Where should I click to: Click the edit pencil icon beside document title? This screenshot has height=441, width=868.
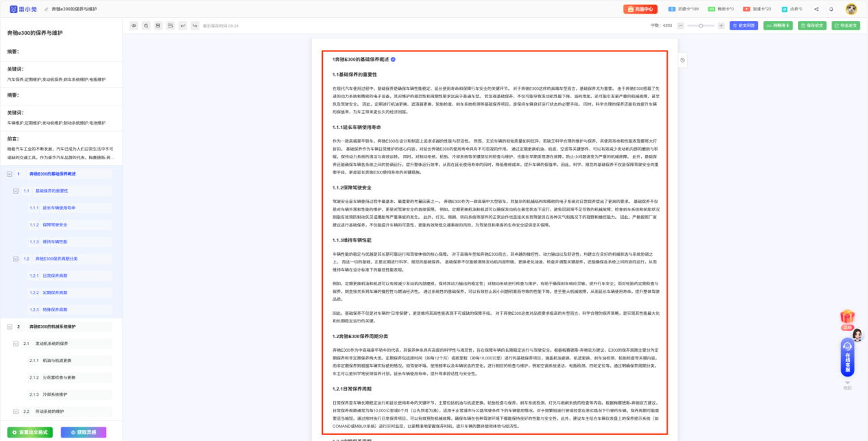[x=46, y=9]
